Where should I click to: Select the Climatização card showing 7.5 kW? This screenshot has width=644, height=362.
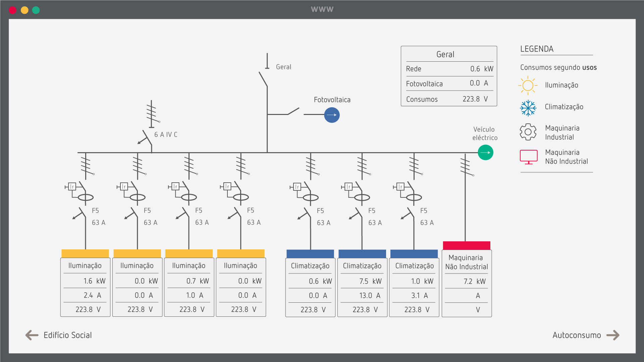pos(362,287)
